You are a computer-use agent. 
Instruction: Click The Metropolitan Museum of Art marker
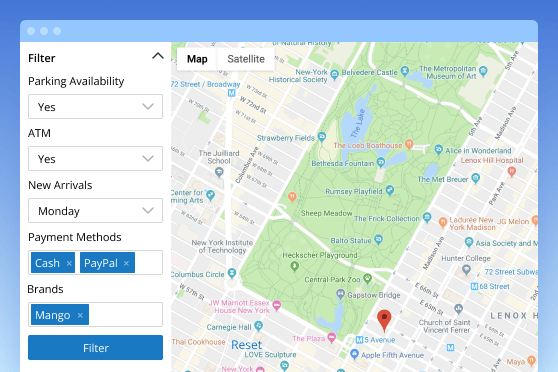click(x=483, y=70)
